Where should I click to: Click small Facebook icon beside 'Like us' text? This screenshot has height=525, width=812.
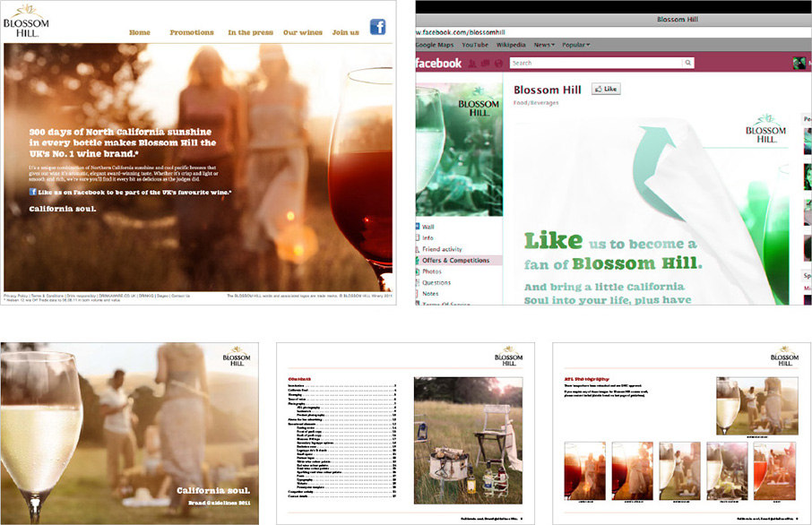point(33,192)
